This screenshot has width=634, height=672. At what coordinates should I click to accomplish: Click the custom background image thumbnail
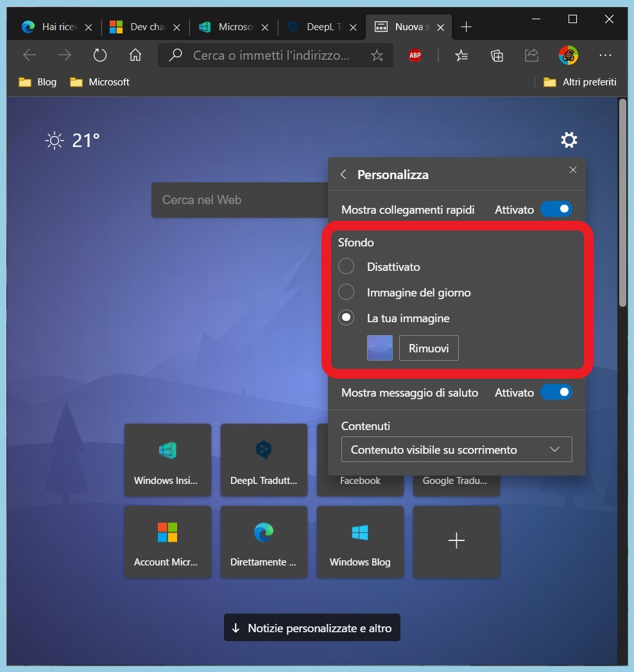379,348
